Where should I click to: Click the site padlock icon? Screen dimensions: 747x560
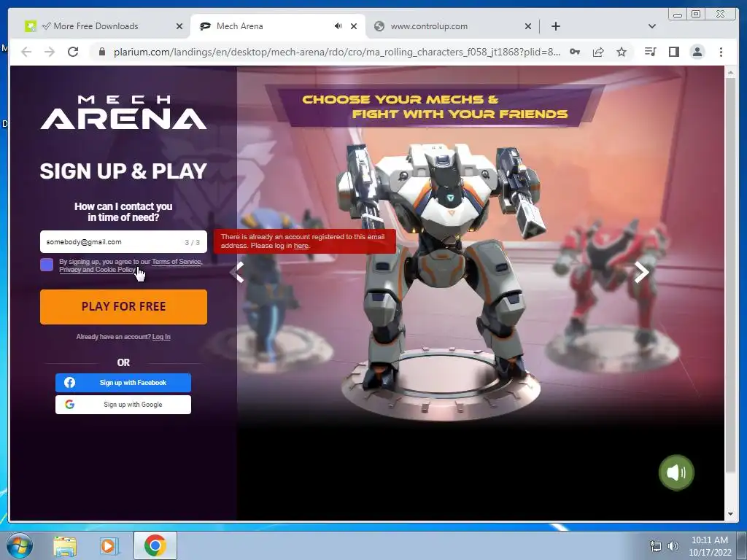[101, 52]
